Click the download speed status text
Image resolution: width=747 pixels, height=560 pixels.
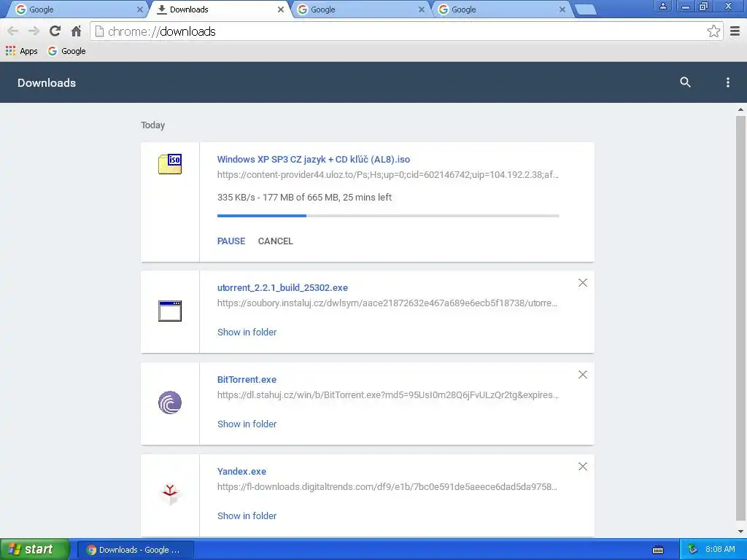304,197
